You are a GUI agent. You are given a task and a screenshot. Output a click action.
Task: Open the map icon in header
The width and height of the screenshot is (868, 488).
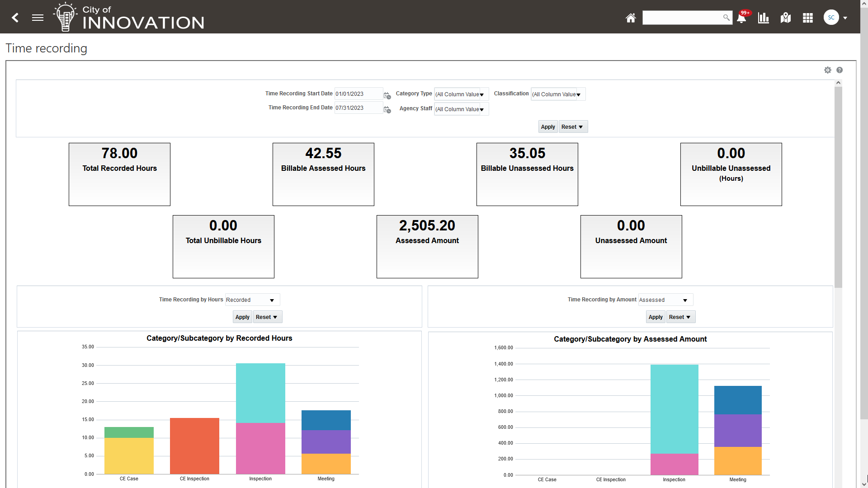786,18
